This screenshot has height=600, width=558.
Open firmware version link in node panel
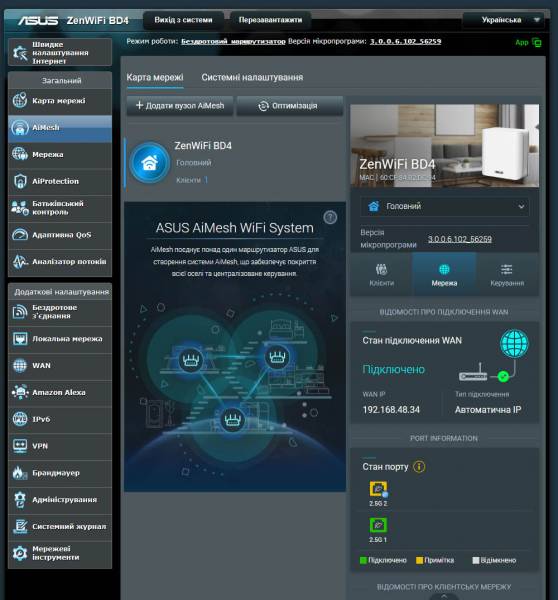[460, 239]
